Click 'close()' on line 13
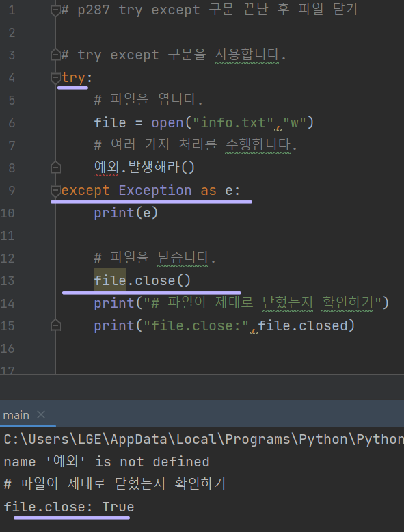 (163, 280)
